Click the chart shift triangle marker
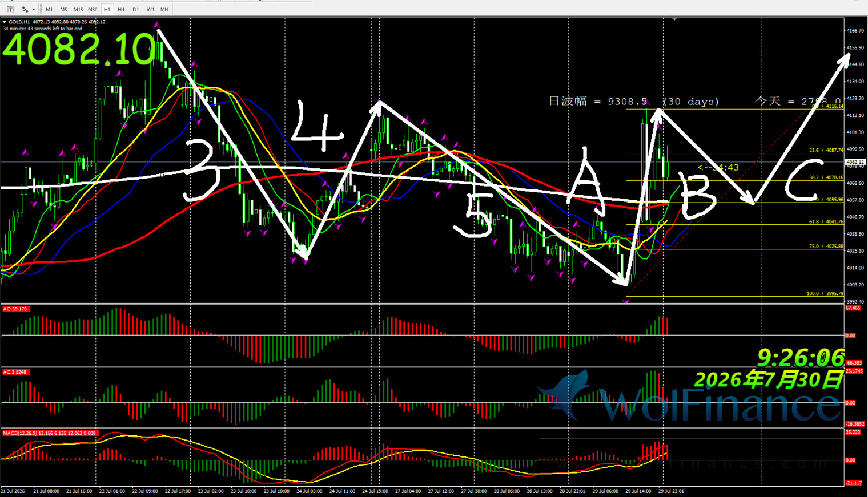The width and height of the screenshot is (868, 497). click(674, 19)
